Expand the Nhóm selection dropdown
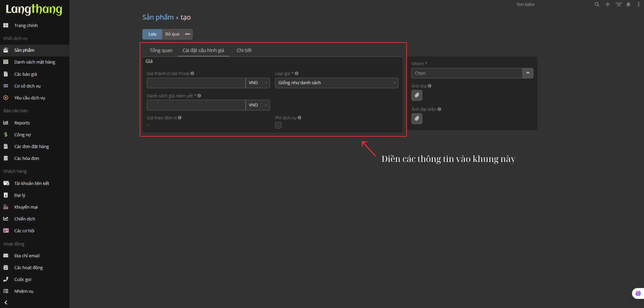This screenshot has height=308, width=644. point(528,73)
